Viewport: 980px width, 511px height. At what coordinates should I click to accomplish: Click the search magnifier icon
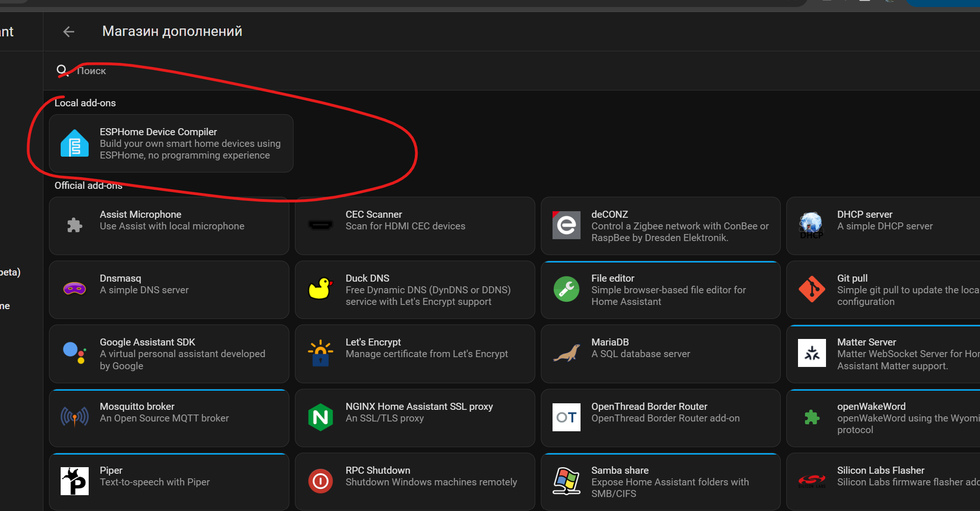[x=62, y=70]
